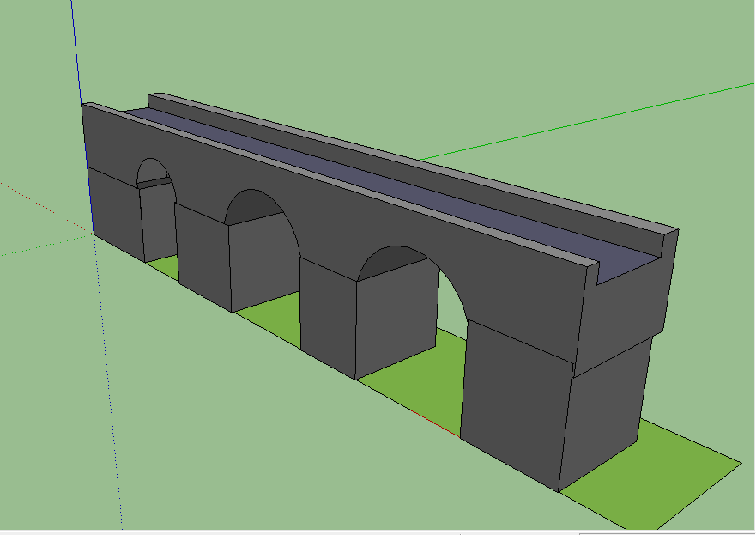Select the front face of second-nearest pier
This screenshot has width=756, height=535.
[x=328, y=319]
